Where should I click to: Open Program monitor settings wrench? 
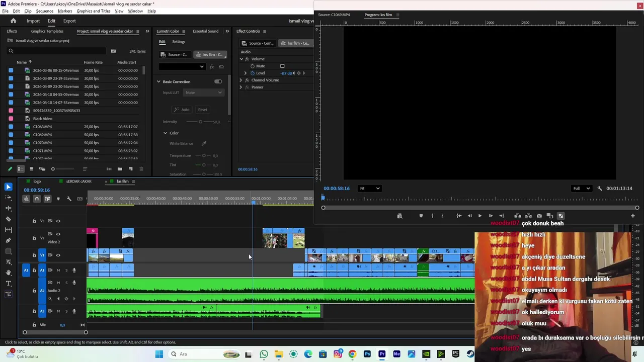click(x=599, y=189)
